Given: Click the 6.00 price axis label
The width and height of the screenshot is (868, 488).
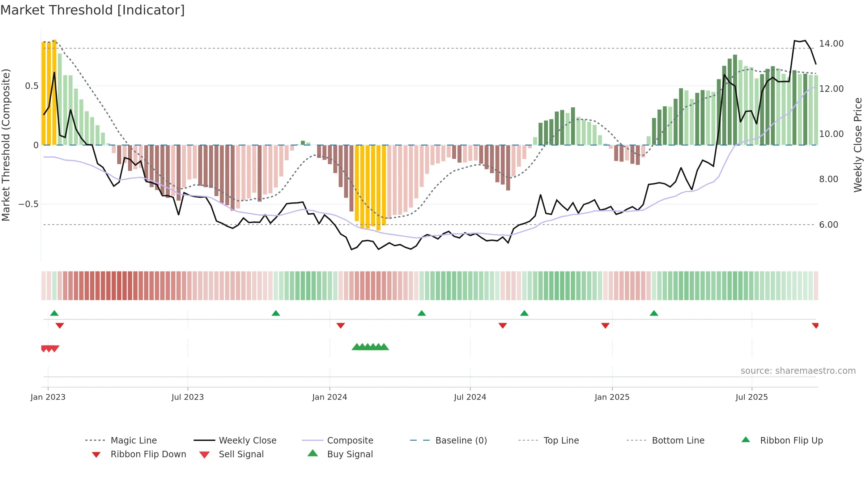Looking at the screenshot, I should [829, 225].
